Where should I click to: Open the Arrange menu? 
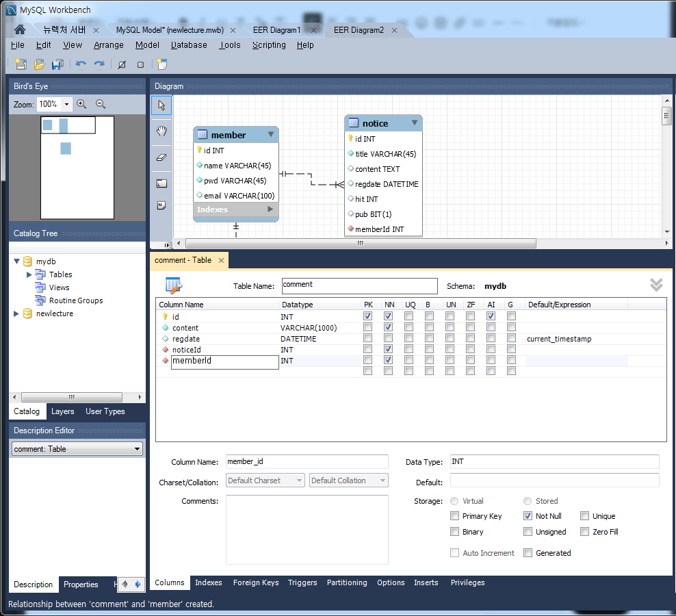pos(109,45)
